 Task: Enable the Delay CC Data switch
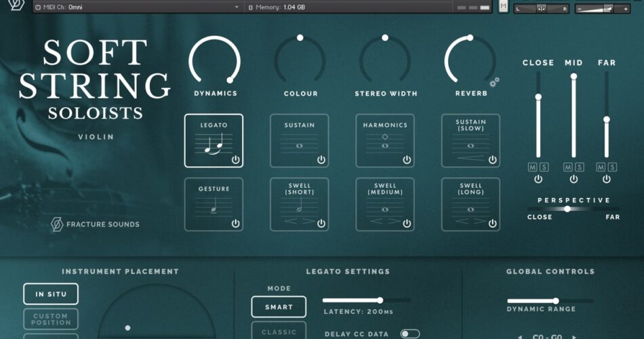pos(409,334)
